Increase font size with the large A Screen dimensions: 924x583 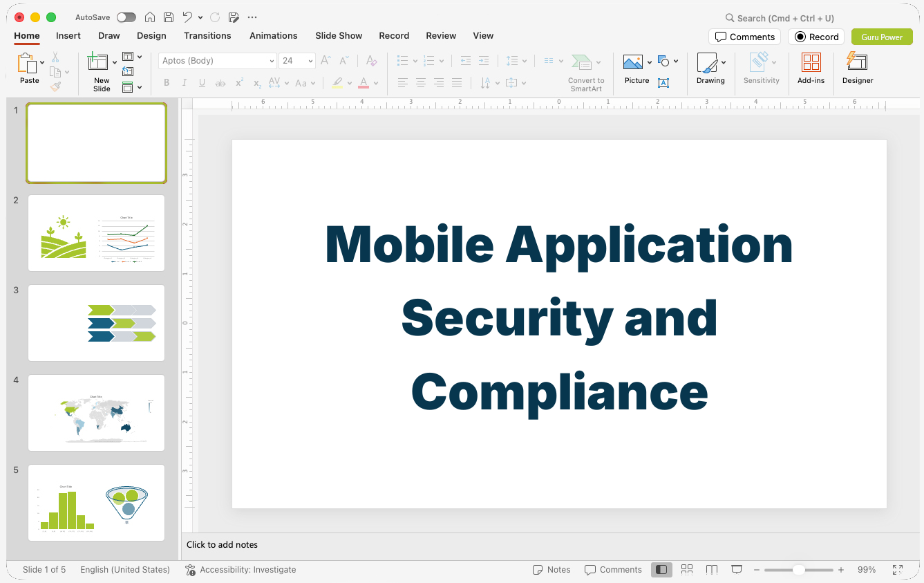coord(326,61)
